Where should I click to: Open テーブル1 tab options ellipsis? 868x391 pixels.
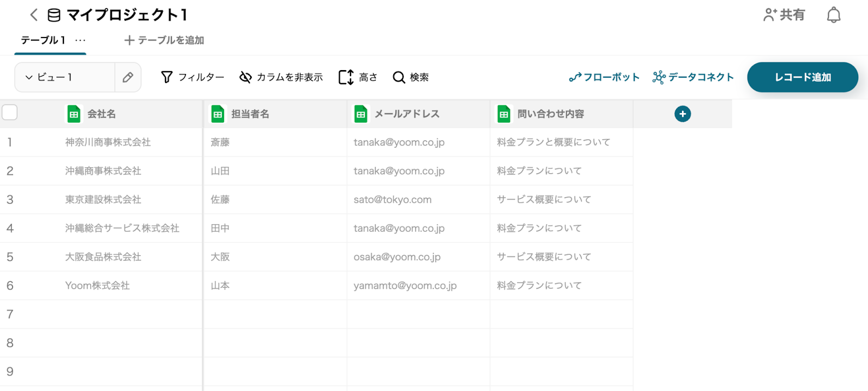pos(80,40)
